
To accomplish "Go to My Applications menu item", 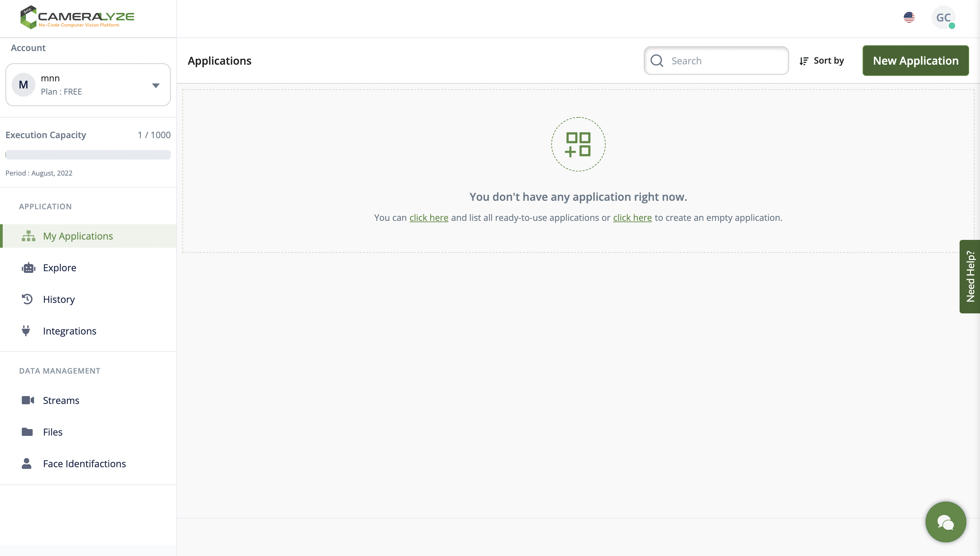I will pos(78,236).
